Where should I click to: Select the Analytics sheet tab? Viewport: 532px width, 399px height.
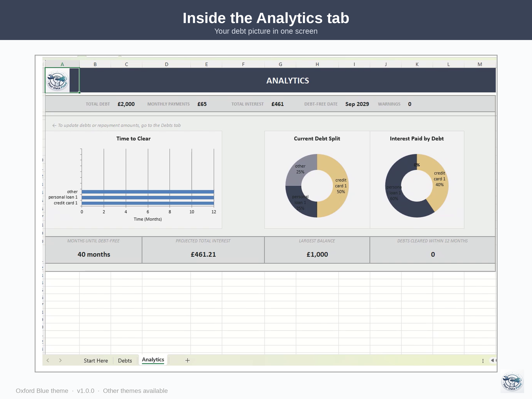(x=153, y=360)
